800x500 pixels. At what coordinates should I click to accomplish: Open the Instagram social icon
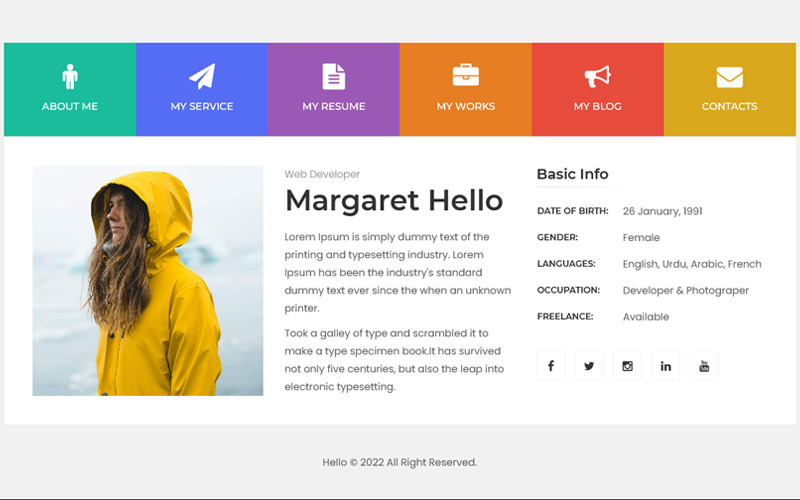click(628, 366)
